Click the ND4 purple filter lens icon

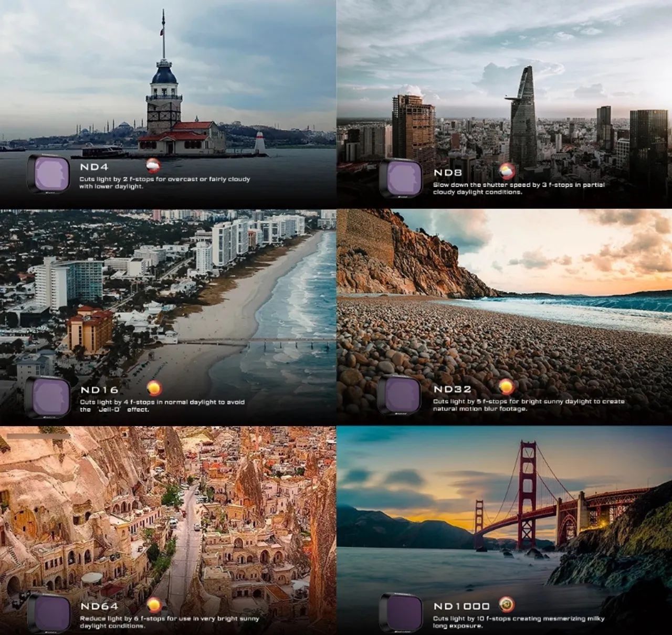pyautogui.click(x=48, y=174)
